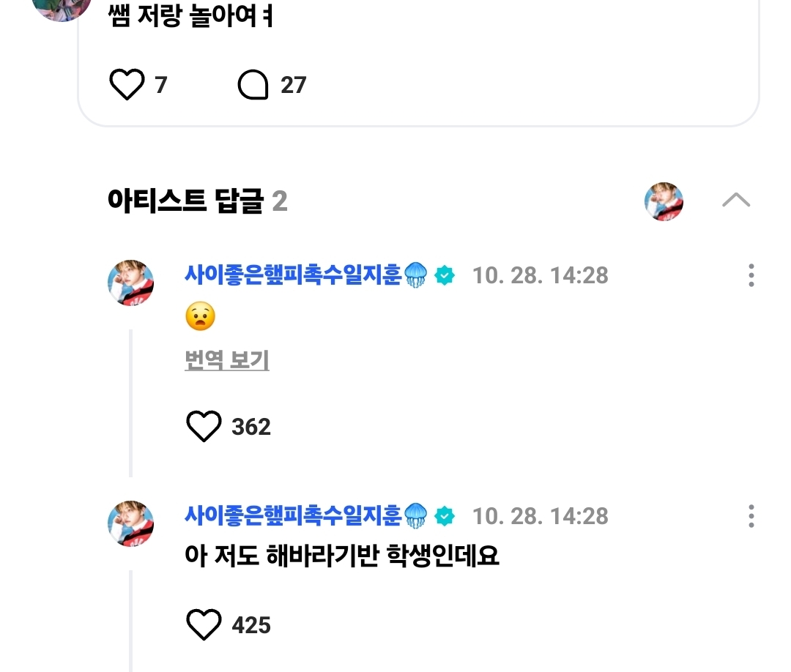Open comments via the speech bubble icon
791x672 pixels.
tap(253, 85)
